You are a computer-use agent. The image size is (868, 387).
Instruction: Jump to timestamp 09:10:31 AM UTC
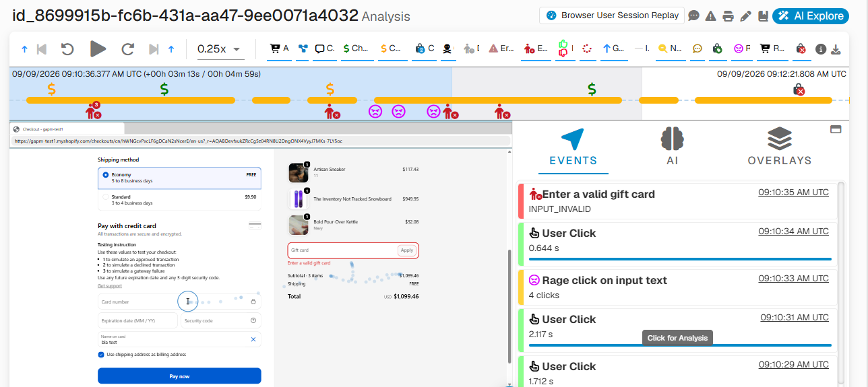click(795, 318)
